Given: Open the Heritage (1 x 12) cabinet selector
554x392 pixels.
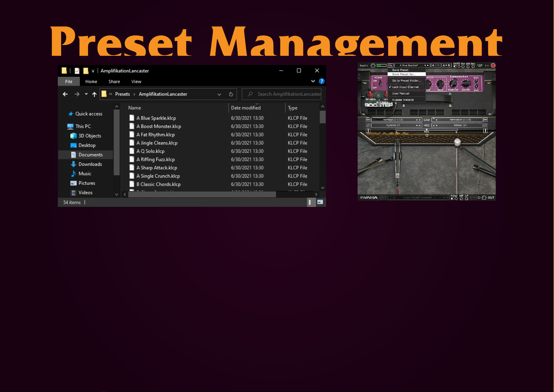Looking at the screenshot, I should 396,120.
